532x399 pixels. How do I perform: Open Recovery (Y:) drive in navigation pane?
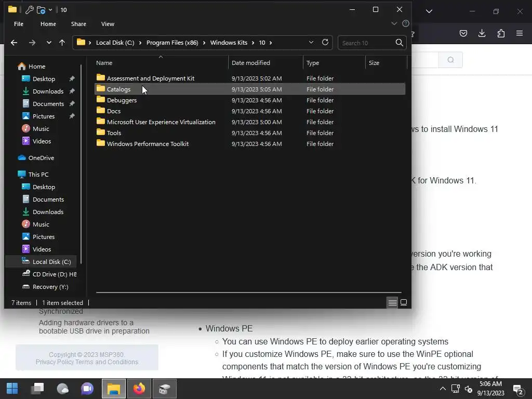[x=45, y=287]
